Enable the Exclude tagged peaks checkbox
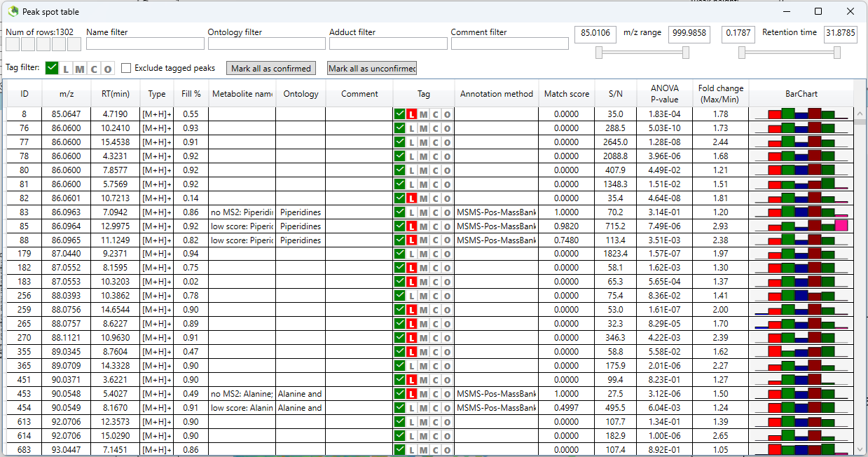The height and width of the screenshot is (457, 868). 126,68
